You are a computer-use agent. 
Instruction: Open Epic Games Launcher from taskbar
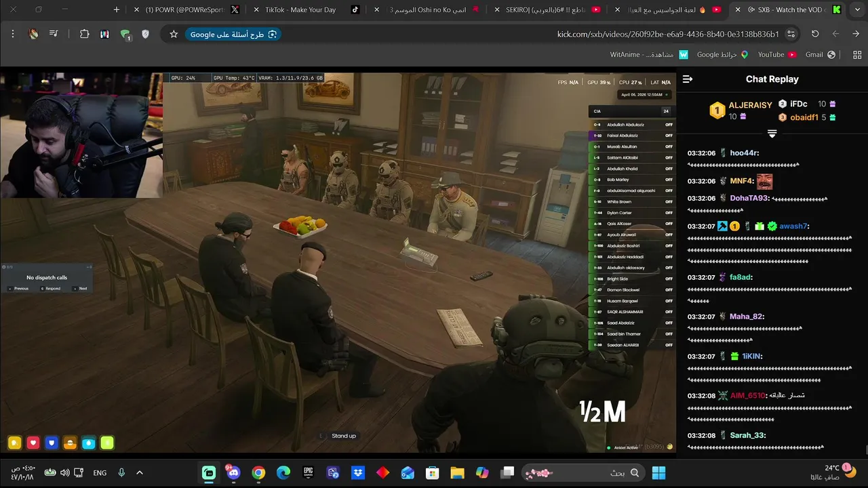tap(309, 472)
